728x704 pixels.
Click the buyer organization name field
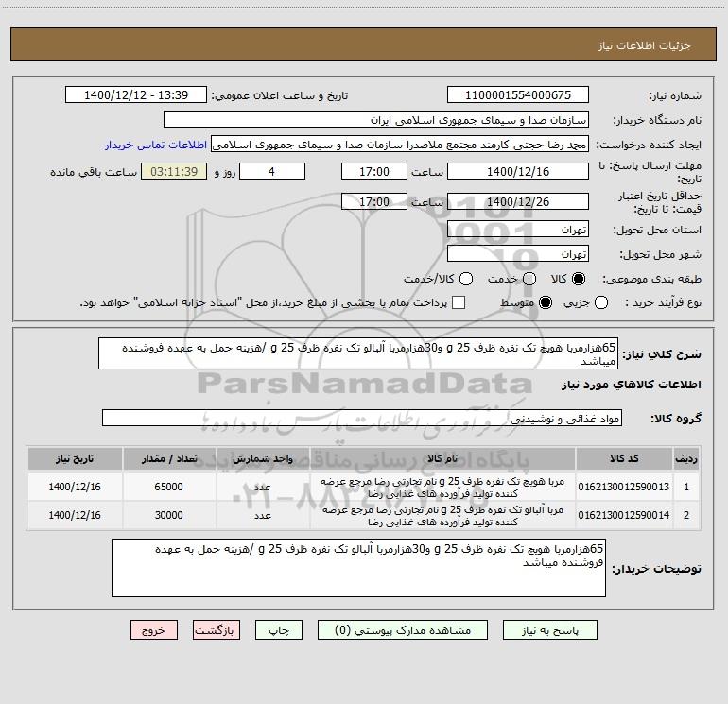pyautogui.click(x=376, y=120)
